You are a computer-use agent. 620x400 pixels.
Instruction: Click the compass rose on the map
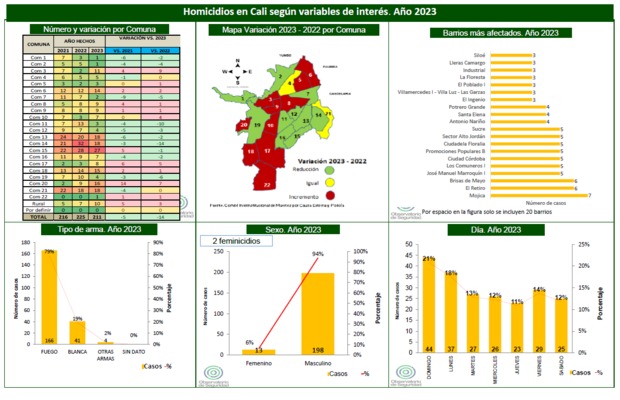[235, 71]
